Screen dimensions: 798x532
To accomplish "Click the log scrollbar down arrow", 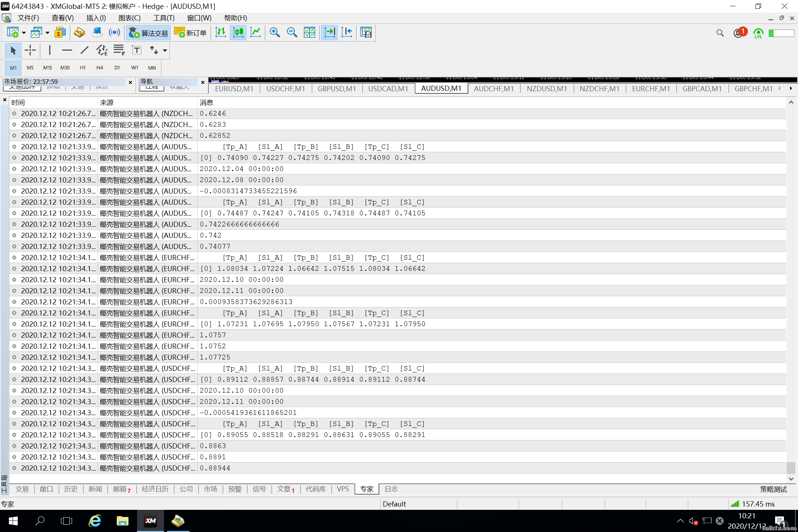I will tap(791, 478).
